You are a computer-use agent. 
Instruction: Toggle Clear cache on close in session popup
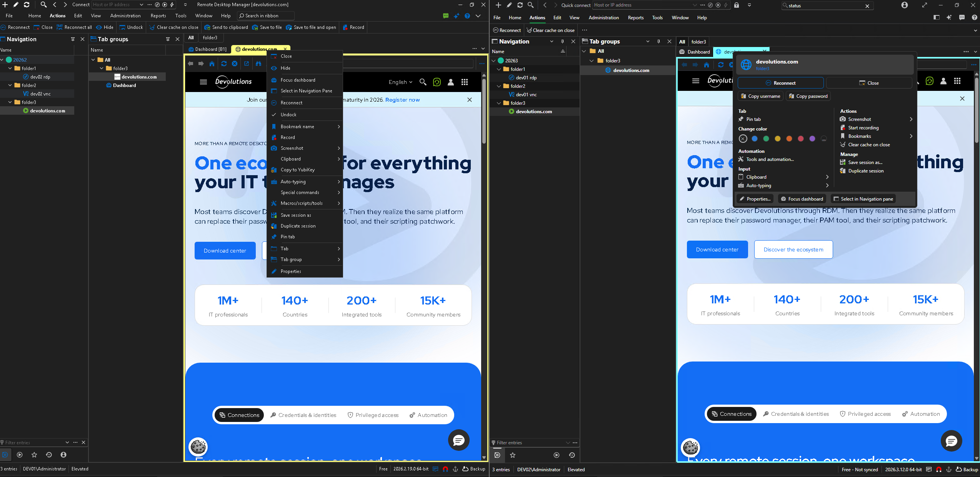[x=865, y=145]
